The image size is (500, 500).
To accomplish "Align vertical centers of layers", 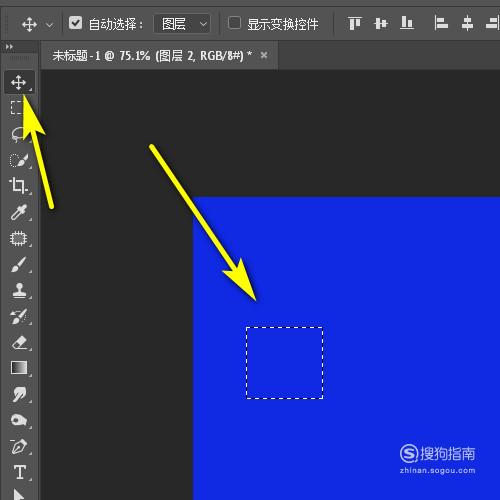I will click(x=381, y=24).
